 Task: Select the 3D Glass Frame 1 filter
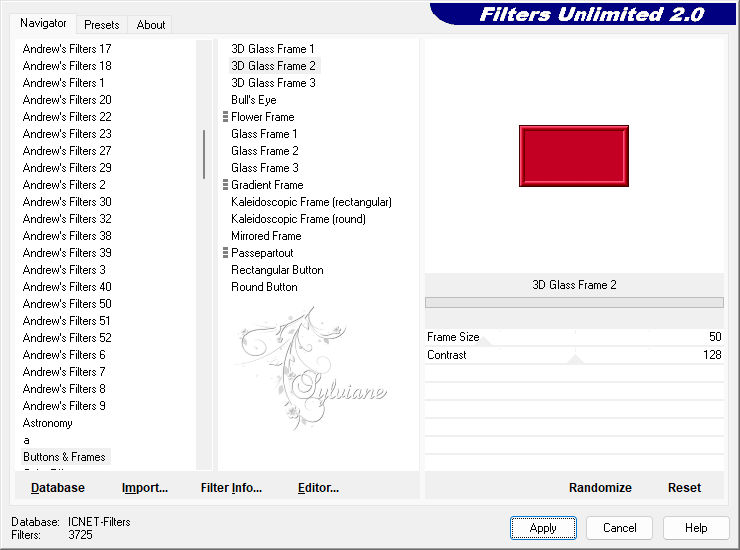tap(272, 49)
